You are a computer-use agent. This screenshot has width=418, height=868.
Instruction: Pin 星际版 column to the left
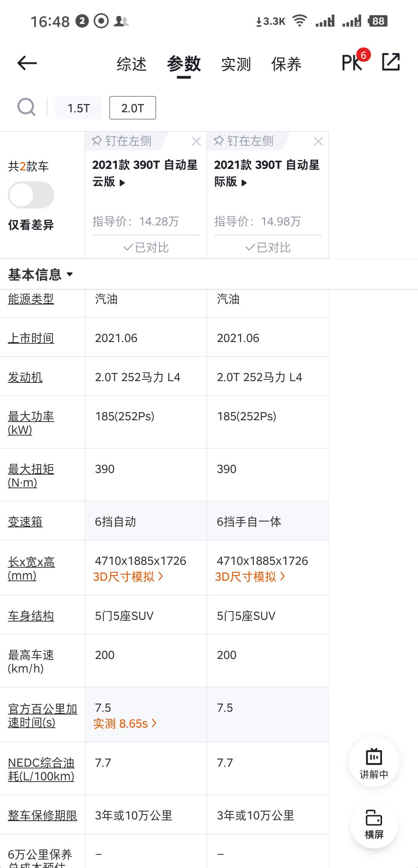coord(244,141)
